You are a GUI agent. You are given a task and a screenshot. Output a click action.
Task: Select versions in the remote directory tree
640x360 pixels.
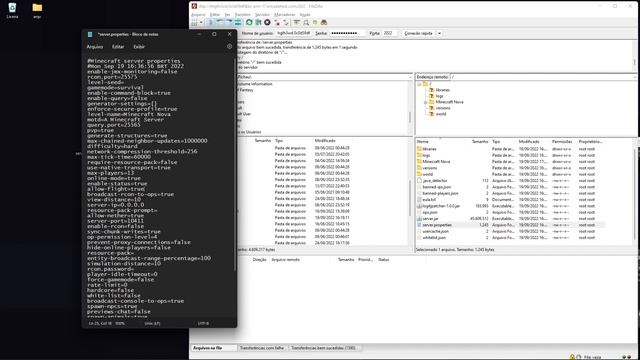click(x=443, y=108)
